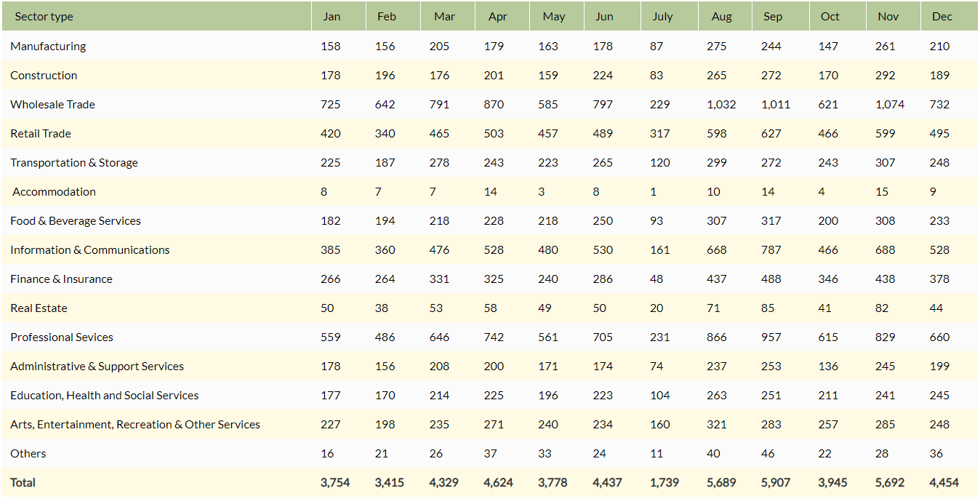Select the Total row label
Image resolution: width=980 pixels, height=504 pixels.
[23, 482]
